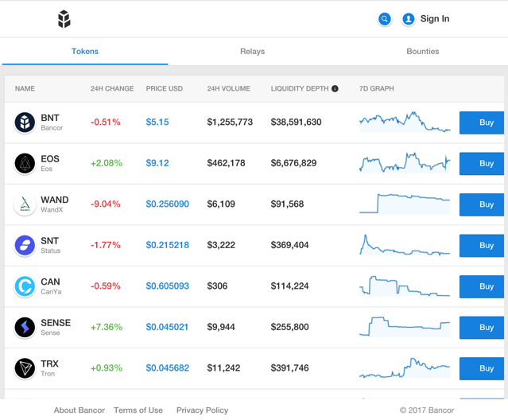Buy BNT token
The height and width of the screenshot is (420, 508).
point(482,122)
